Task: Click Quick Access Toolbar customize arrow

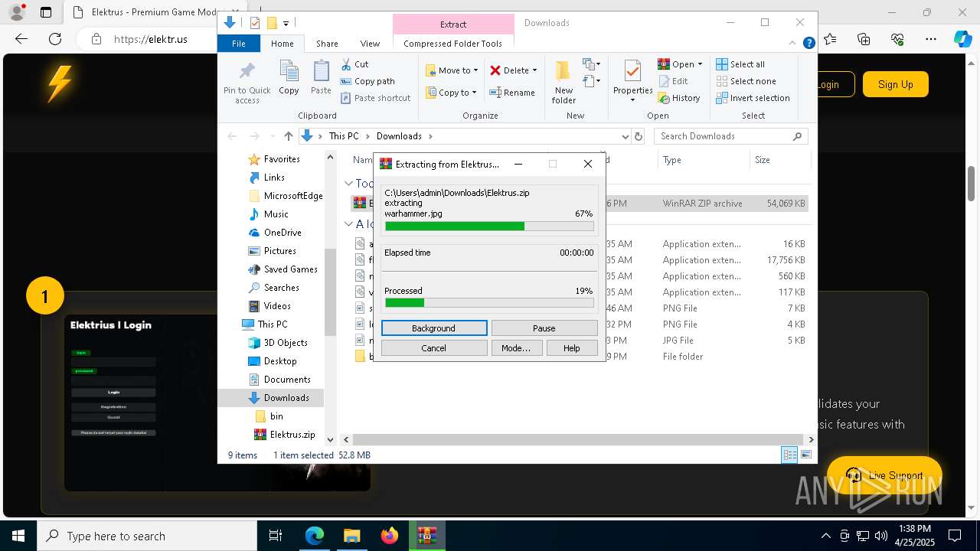Action: [x=286, y=24]
